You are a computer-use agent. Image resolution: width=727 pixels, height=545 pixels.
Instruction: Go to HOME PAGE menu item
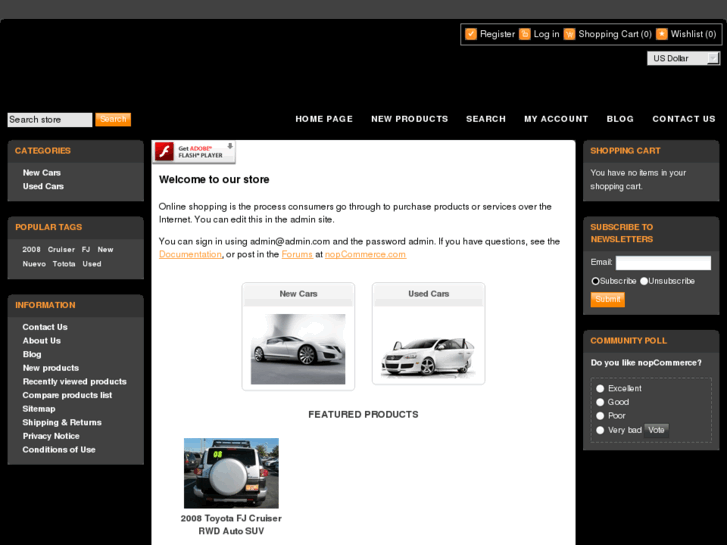pyautogui.click(x=324, y=119)
